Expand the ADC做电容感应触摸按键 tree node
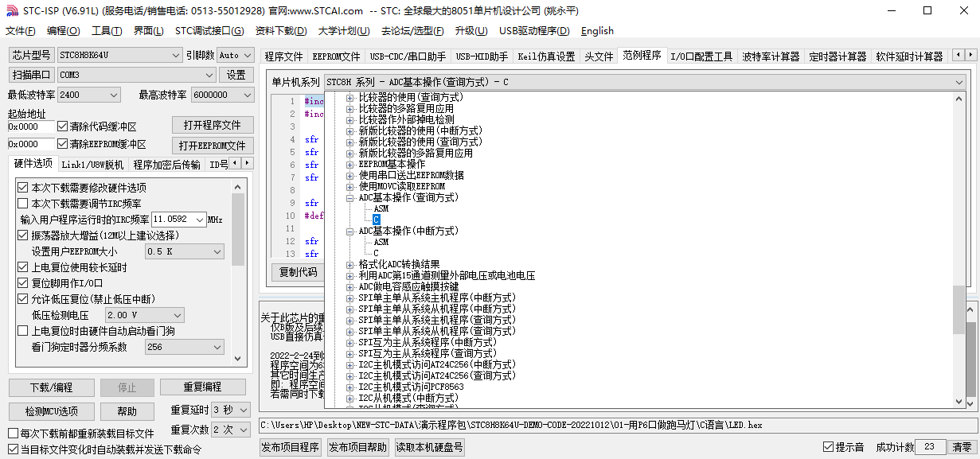This screenshot has height=459, width=980. point(350,286)
